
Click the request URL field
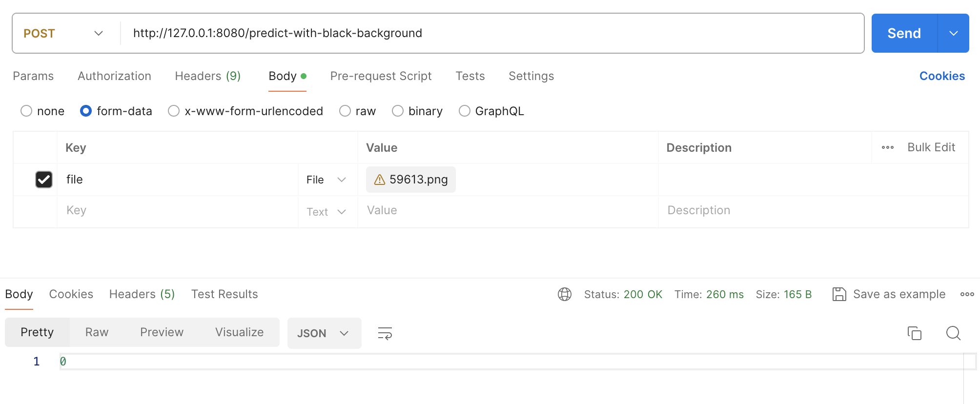[x=488, y=33]
